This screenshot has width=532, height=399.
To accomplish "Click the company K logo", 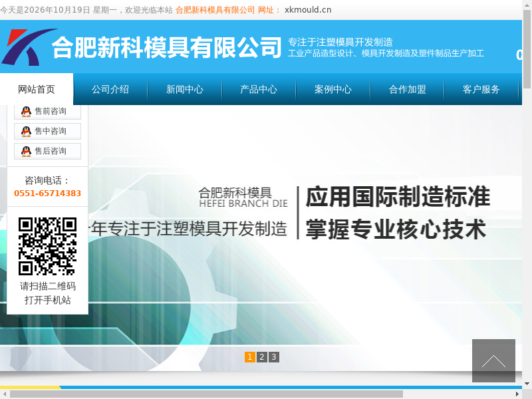I will (29, 47).
